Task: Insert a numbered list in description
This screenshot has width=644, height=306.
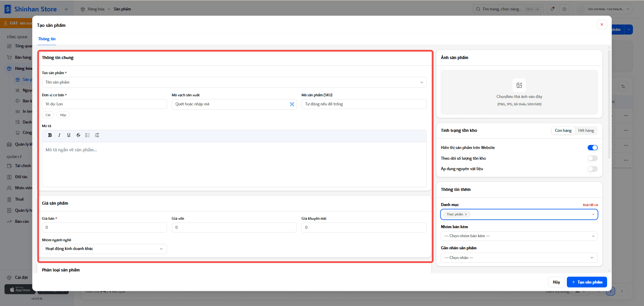Action: pos(97,135)
